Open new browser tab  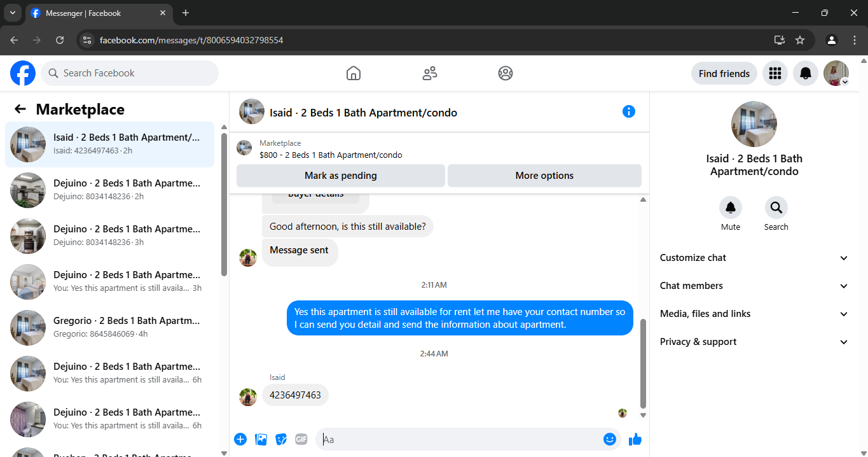[x=186, y=13]
